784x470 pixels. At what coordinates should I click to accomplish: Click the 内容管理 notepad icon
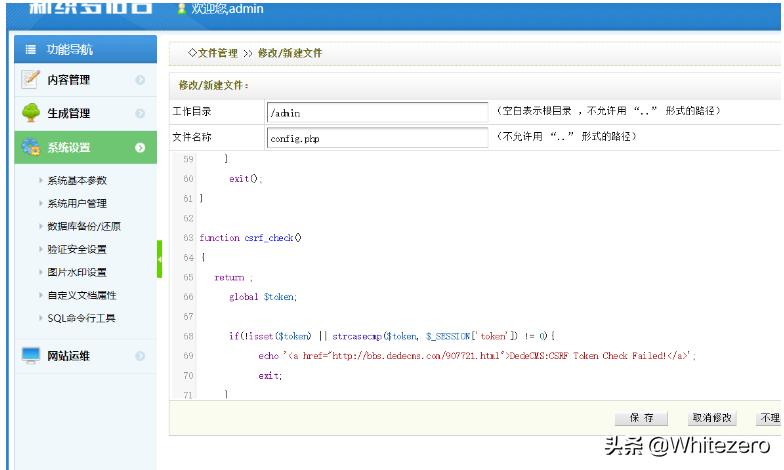[x=30, y=79]
